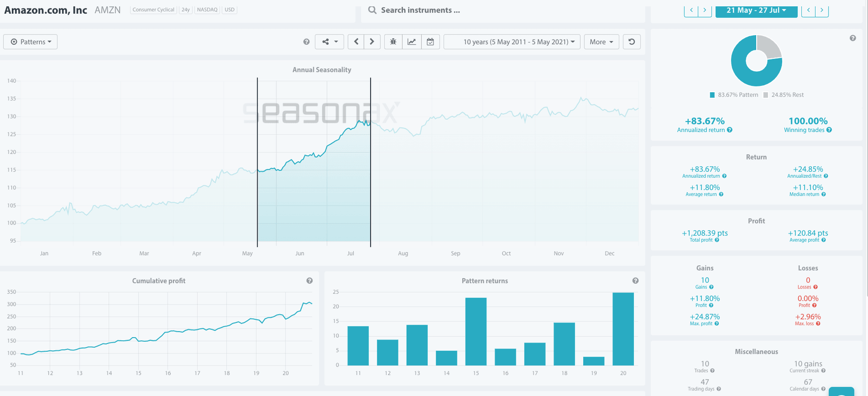The height and width of the screenshot is (396, 868).
Task: Open the More menu
Action: [x=601, y=42]
